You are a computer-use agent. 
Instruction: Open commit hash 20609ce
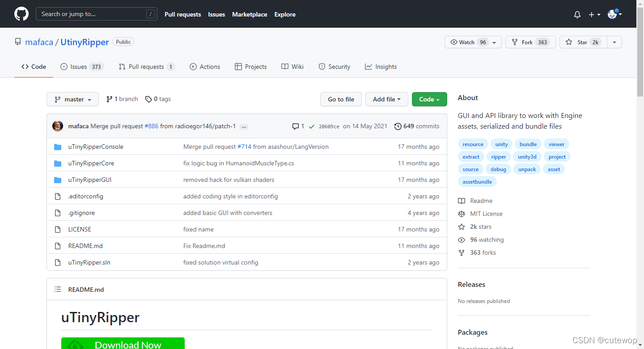pos(329,126)
